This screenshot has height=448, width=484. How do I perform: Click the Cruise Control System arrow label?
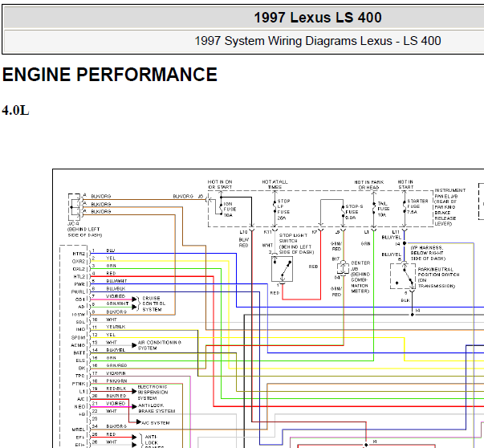(x=154, y=303)
